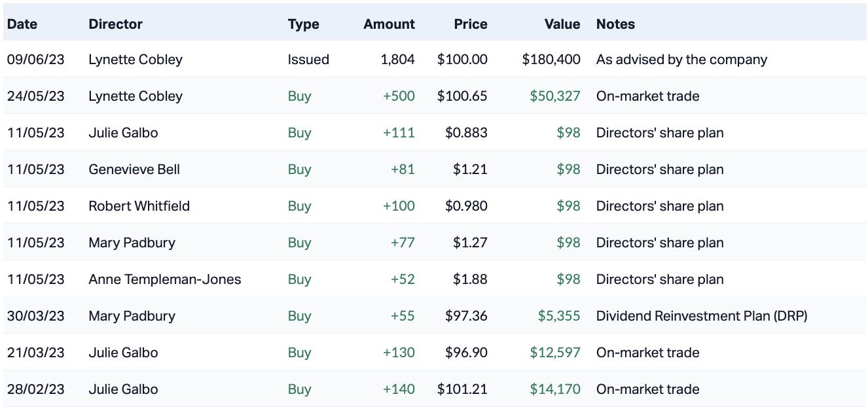Click the Director column header
Viewport: 868px width, 407px height.
tap(115, 24)
